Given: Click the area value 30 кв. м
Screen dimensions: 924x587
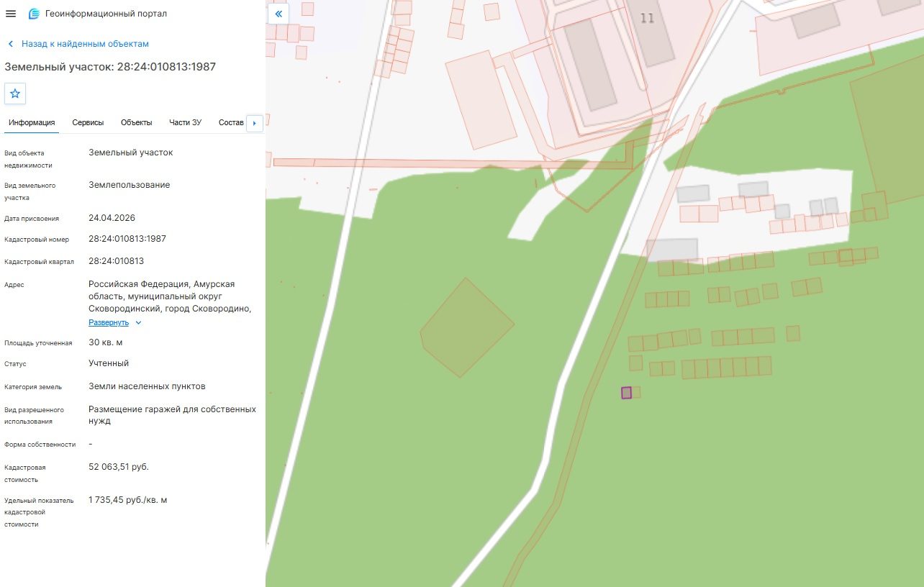Looking at the screenshot, I should pyautogui.click(x=106, y=342).
